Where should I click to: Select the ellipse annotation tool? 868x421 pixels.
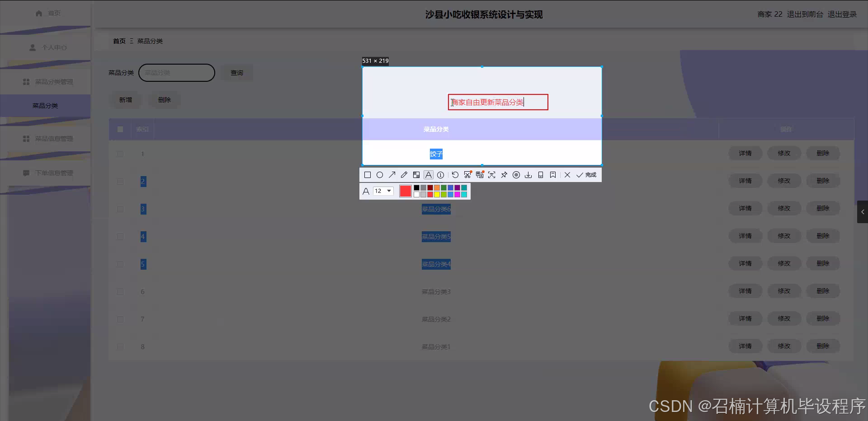(380, 175)
